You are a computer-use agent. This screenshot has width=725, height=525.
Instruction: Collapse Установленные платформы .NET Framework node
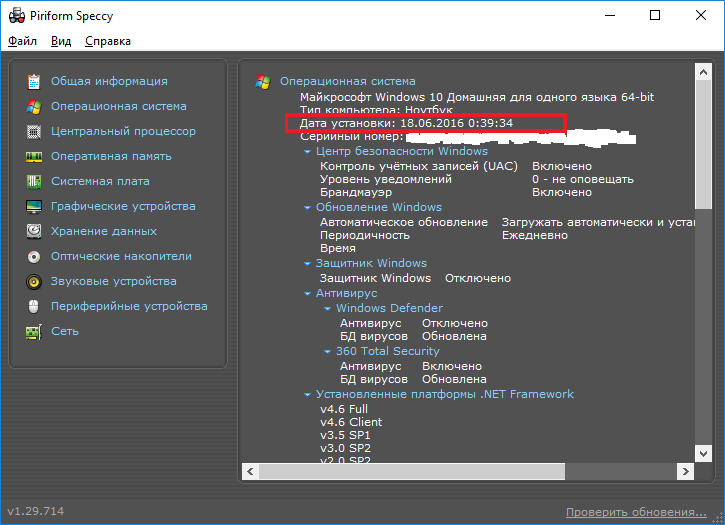[x=307, y=395]
